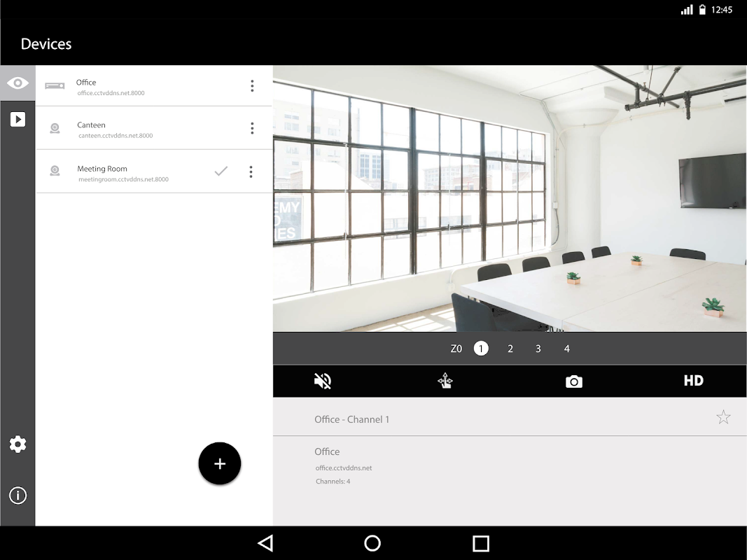The image size is (747, 560).
Task: Open Office device overflow menu
Action: (252, 85)
